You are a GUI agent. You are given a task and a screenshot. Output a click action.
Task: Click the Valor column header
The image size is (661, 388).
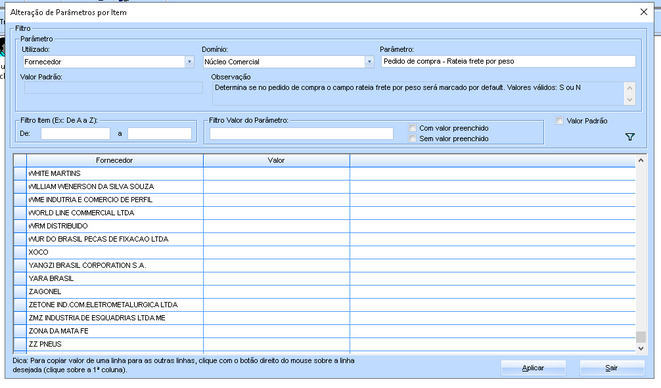[x=277, y=160]
